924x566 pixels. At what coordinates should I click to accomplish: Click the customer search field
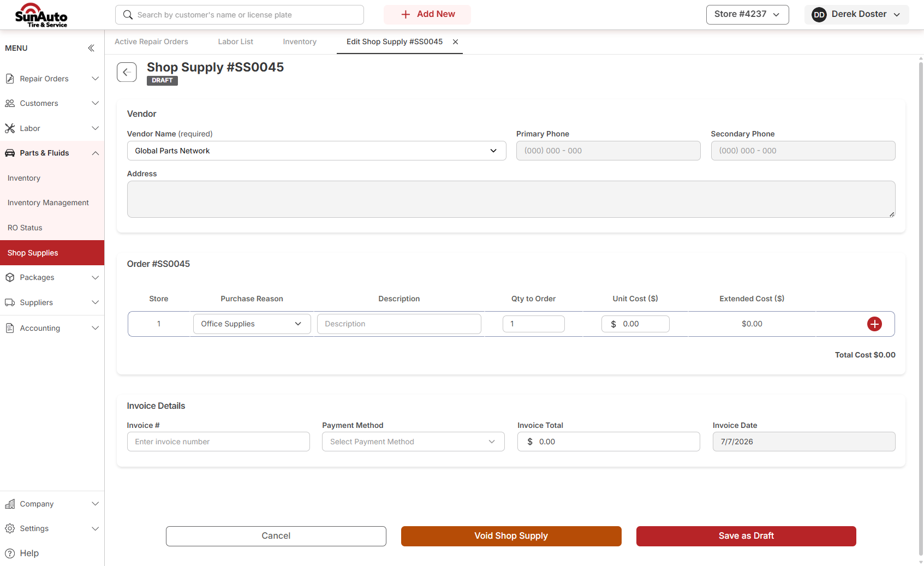240,15
